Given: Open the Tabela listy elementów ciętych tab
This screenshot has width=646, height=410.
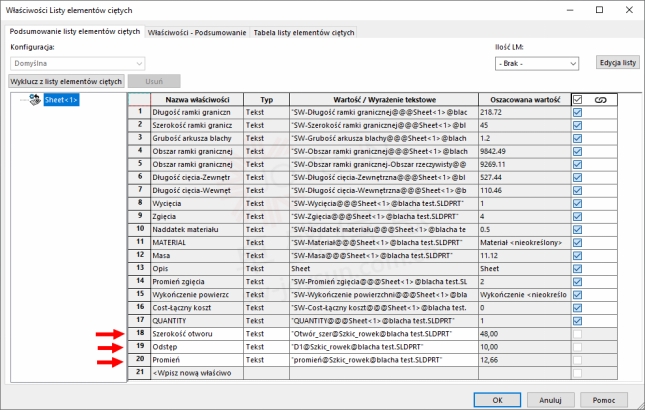Looking at the screenshot, I should pos(304,33).
